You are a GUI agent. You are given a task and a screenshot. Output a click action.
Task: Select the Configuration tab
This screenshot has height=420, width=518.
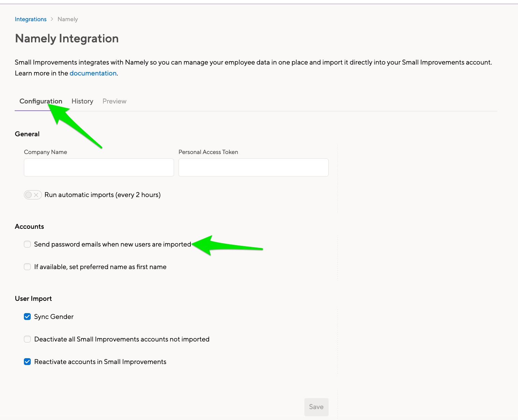pos(41,101)
